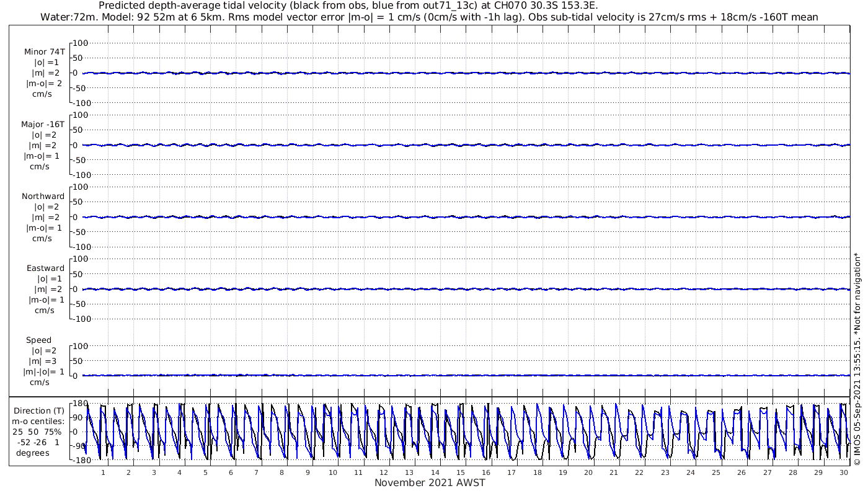Click the 'm-o centiles:' text
The height and width of the screenshot is (496, 868).
pos(39,421)
